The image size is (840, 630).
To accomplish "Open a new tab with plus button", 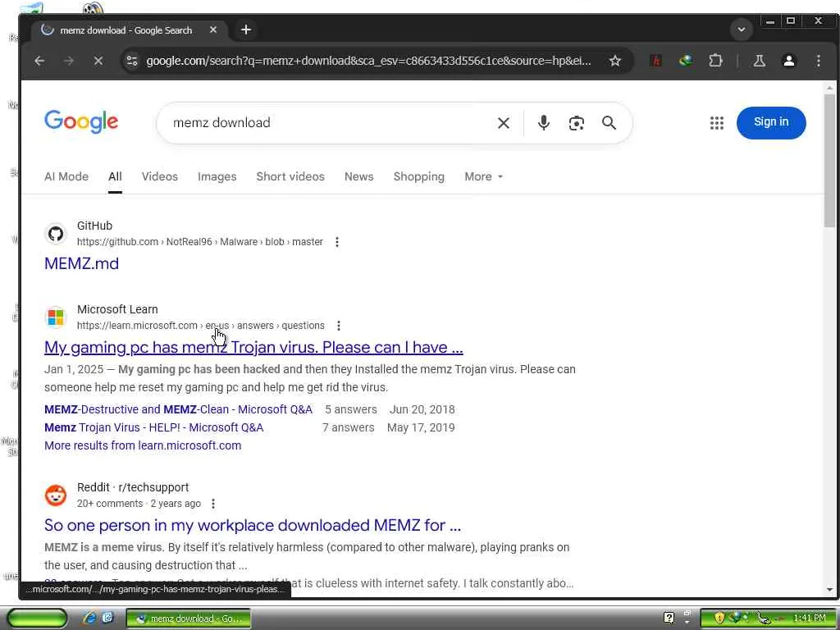I will (246, 30).
